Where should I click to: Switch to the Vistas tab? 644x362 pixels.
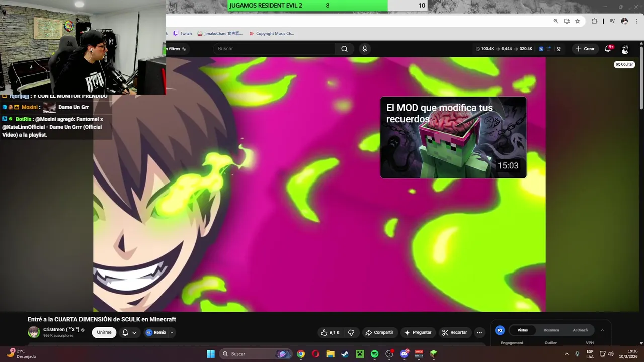[x=523, y=330]
